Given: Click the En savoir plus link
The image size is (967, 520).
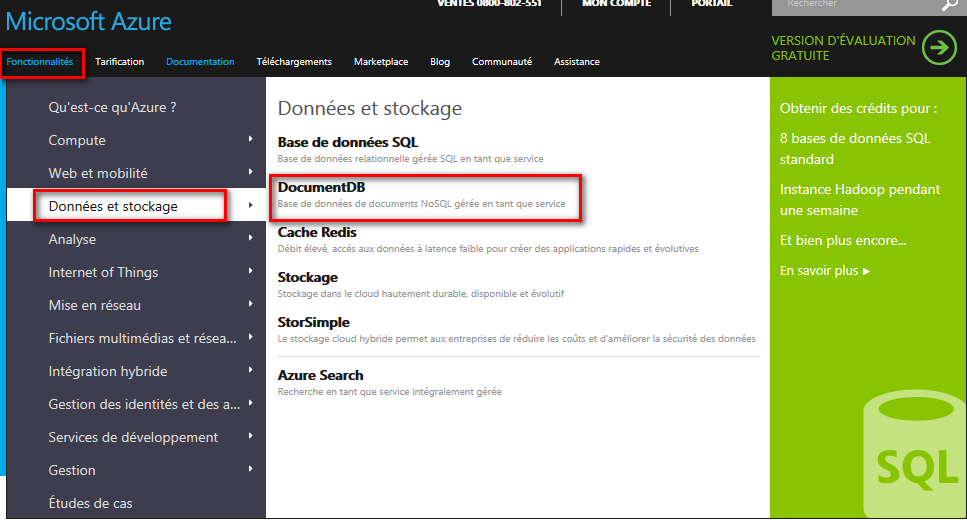Looking at the screenshot, I should (825, 270).
